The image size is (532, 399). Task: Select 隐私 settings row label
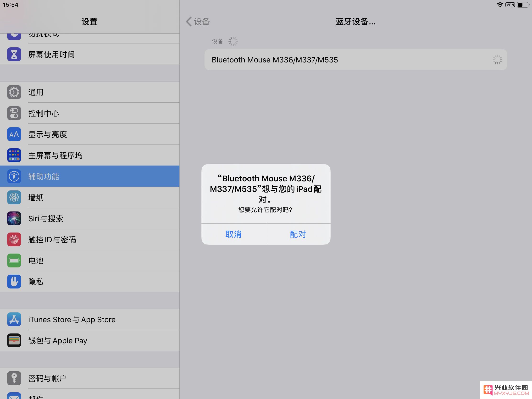coord(36,282)
